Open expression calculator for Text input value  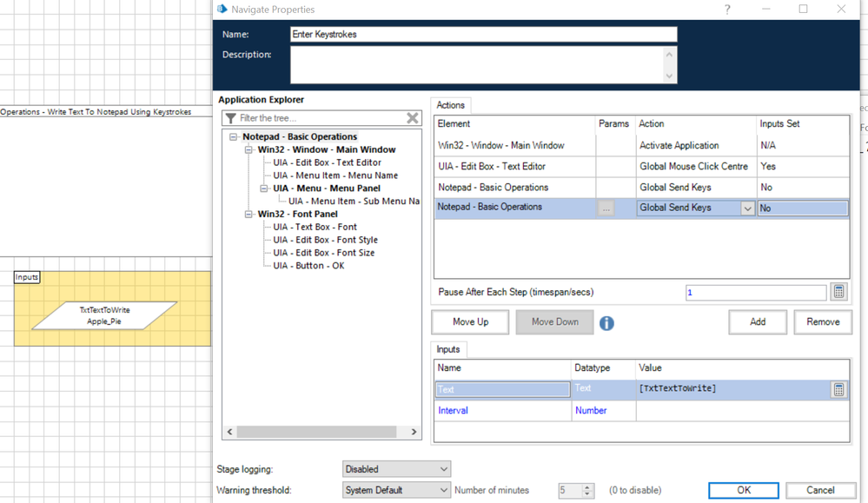(838, 389)
